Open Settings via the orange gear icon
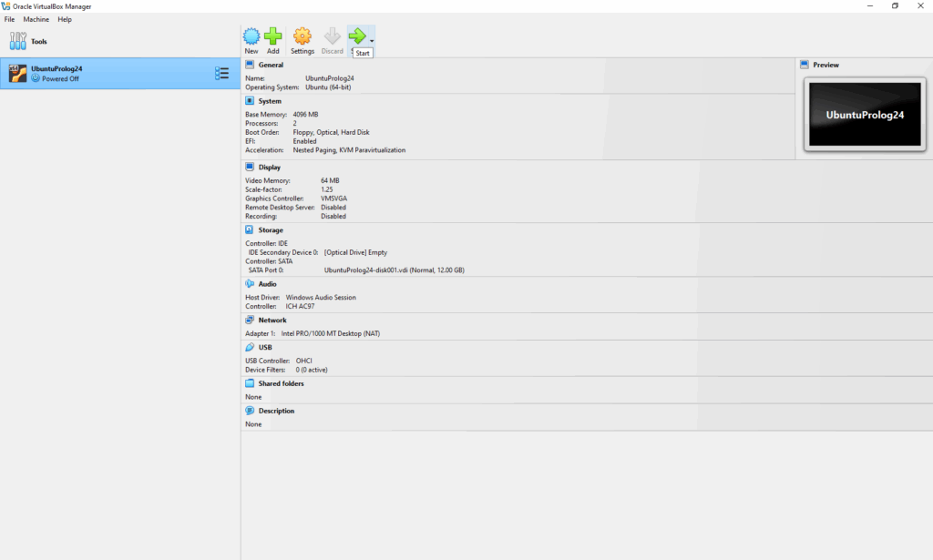Viewport: 933px width, 560px height. tap(302, 36)
